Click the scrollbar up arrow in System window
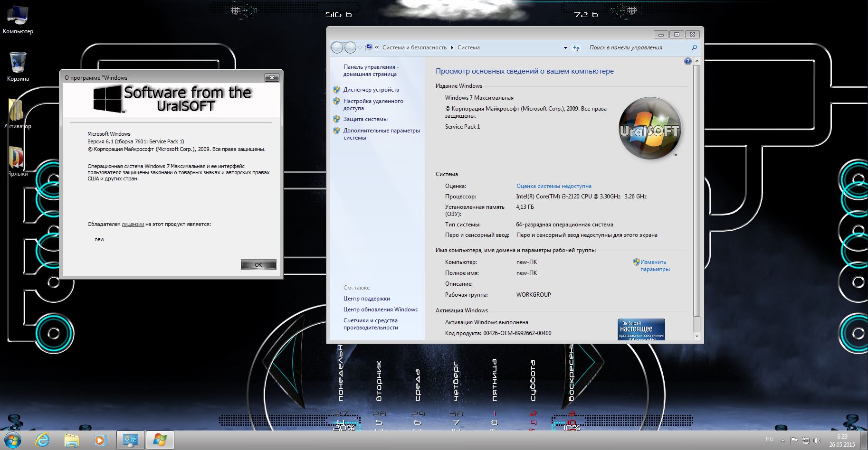This screenshot has height=450, width=868. (x=697, y=61)
